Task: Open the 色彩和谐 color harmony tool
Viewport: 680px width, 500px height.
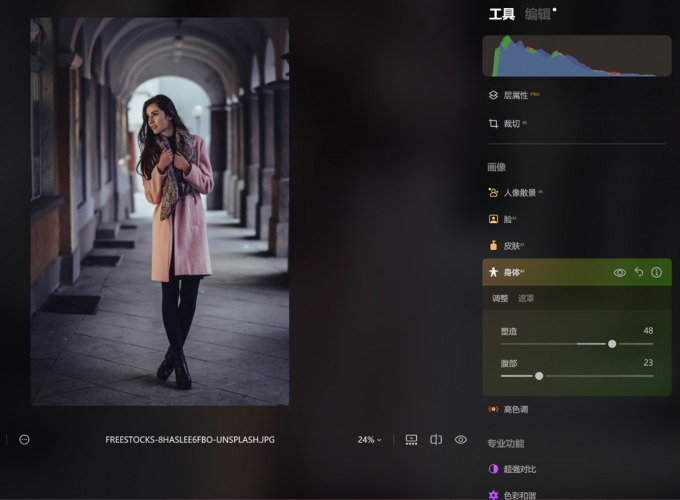Action: [x=520, y=494]
